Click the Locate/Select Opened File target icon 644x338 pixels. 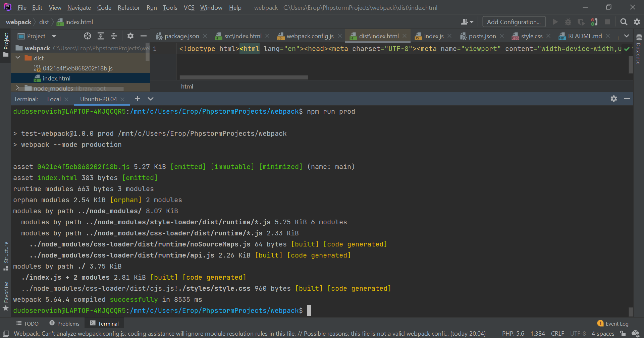coord(88,36)
